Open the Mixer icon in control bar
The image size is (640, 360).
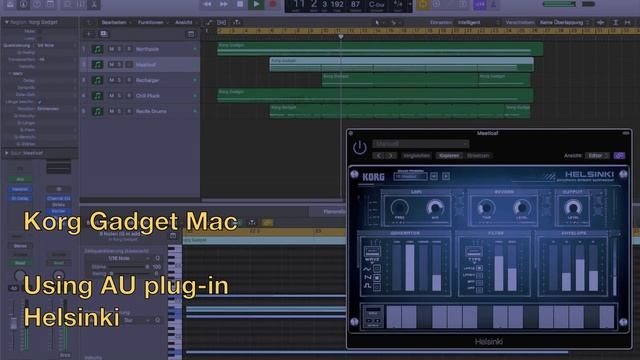pos(81,4)
